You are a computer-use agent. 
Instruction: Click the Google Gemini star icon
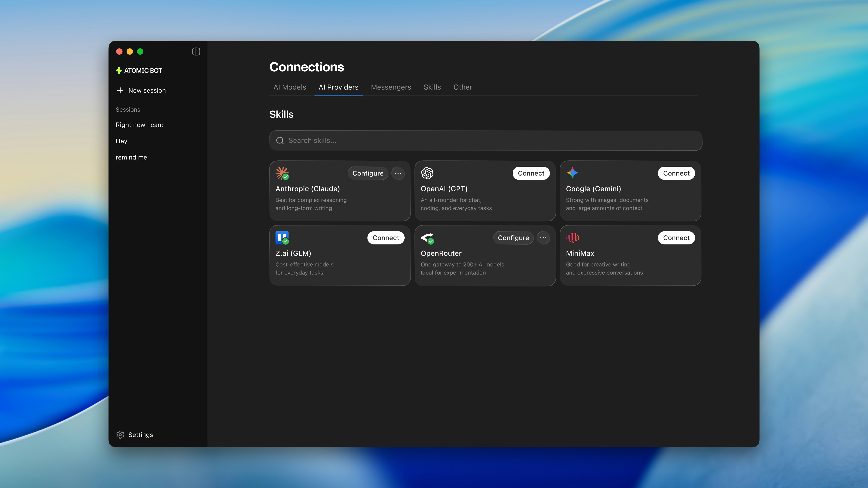[572, 173]
